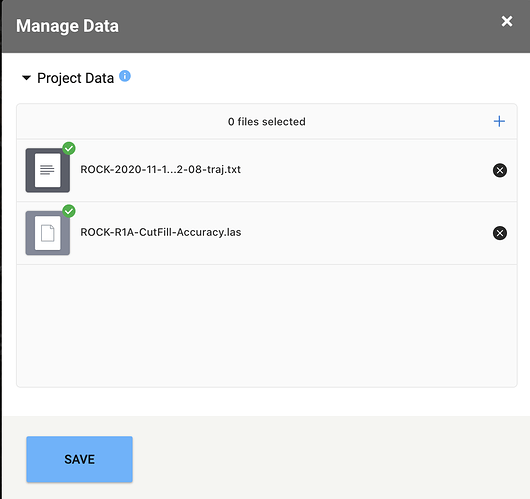The image size is (530, 499).
Task: Collapse the Project Data section arrow
Action: 26,78
